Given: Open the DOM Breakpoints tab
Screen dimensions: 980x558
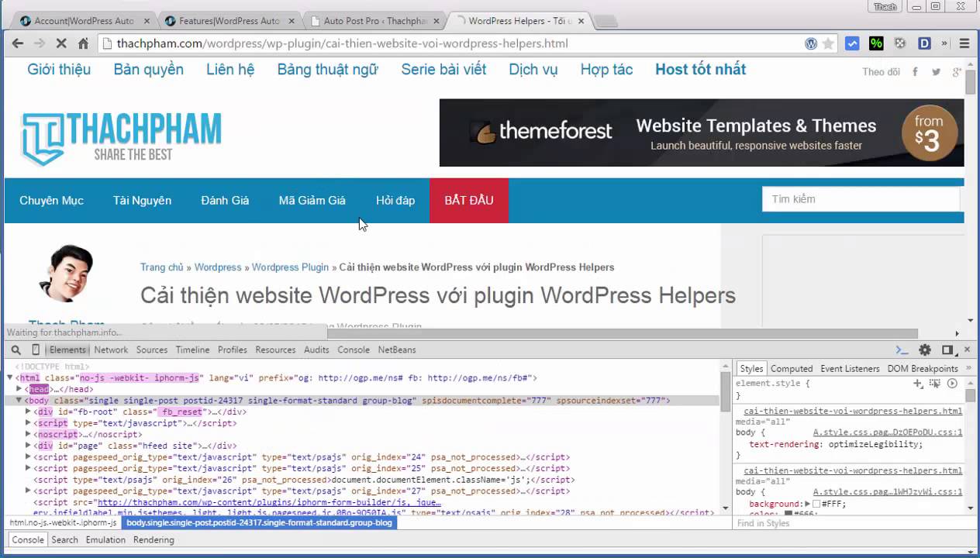Looking at the screenshot, I should (923, 369).
